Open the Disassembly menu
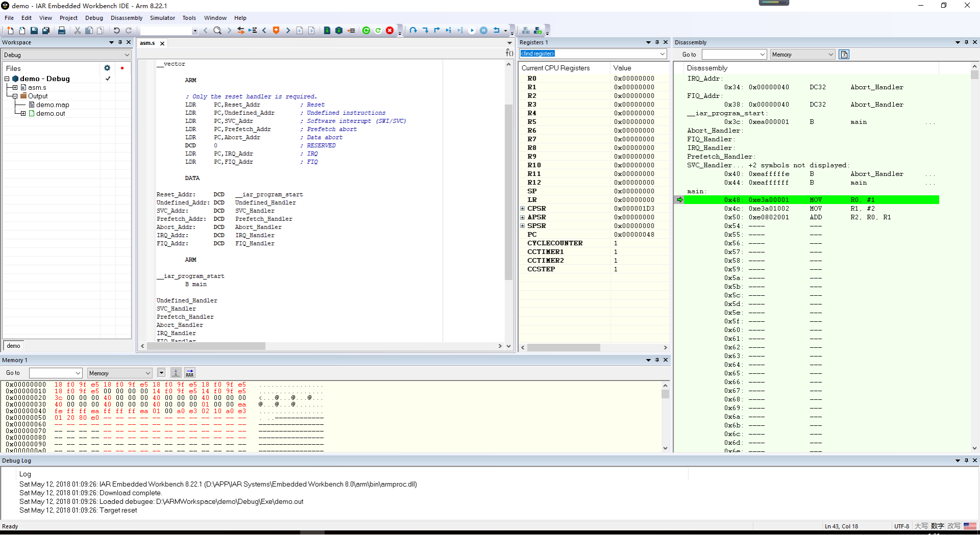 127,18
